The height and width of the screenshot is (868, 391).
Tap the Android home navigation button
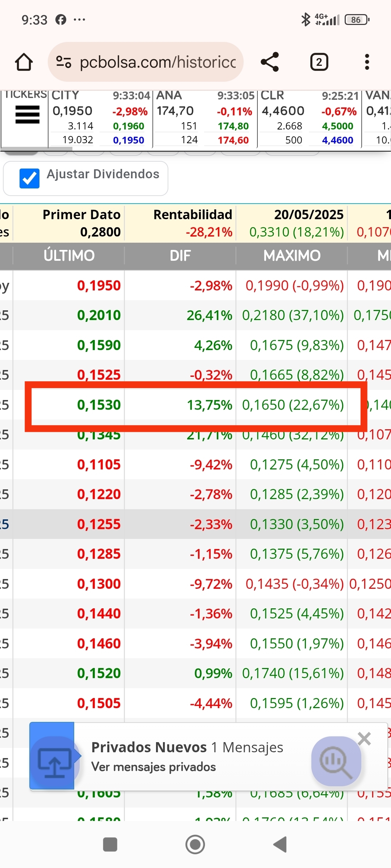pyautogui.click(x=195, y=845)
